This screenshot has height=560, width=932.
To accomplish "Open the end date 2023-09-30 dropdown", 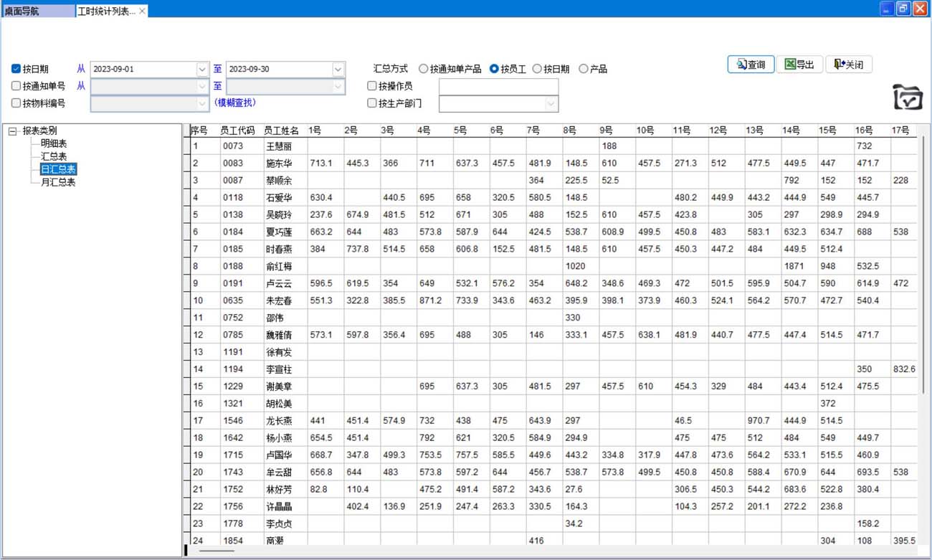I will (338, 70).
